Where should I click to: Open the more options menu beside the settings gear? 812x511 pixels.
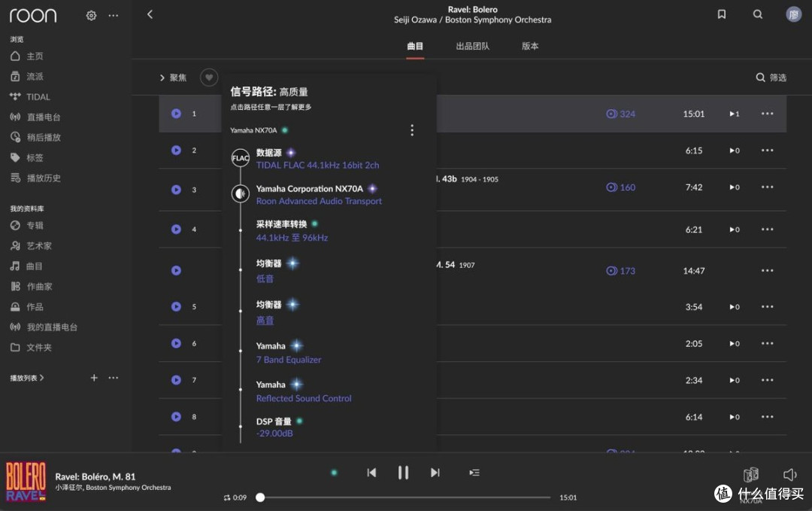[x=114, y=16]
